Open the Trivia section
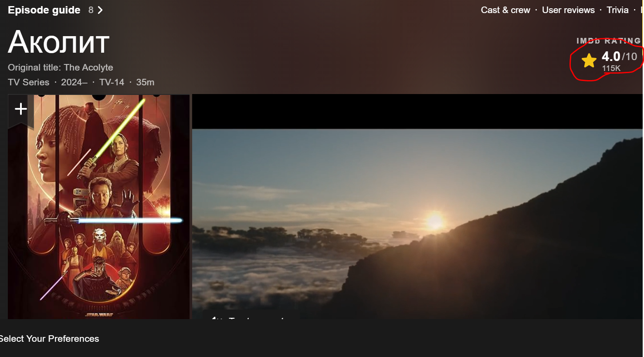Viewport: 644px width, 357px height. 617,10
